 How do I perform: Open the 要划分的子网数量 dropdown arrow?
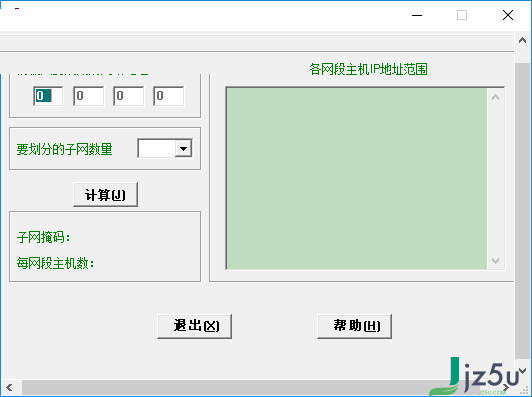coord(184,148)
